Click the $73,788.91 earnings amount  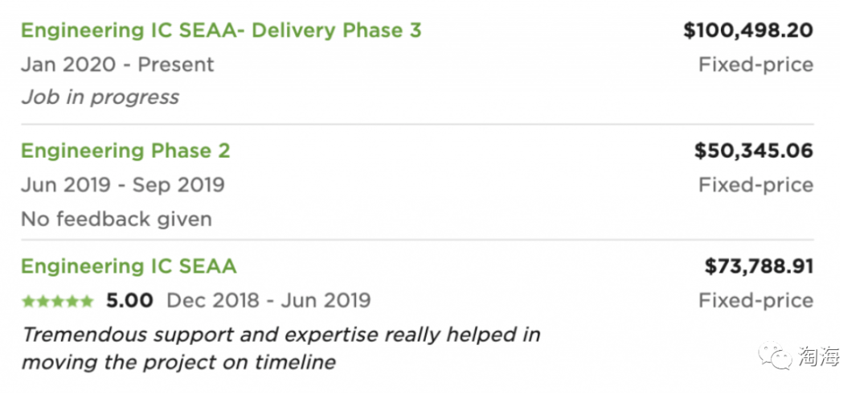tap(759, 267)
